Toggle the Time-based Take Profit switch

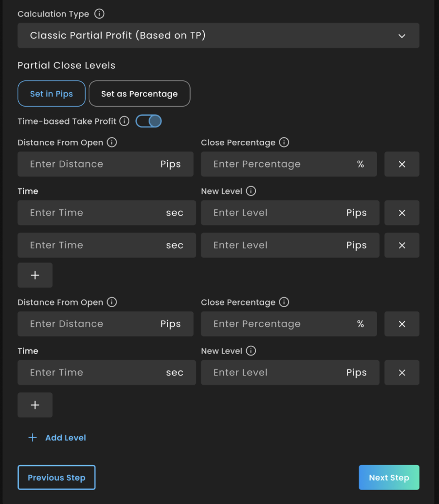click(x=149, y=121)
